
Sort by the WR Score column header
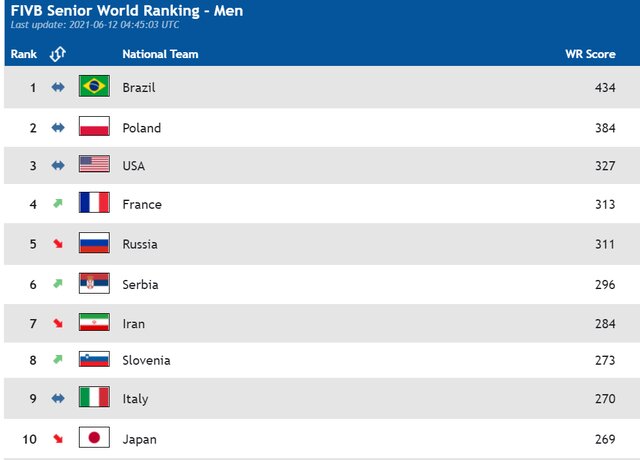pos(590,54)
